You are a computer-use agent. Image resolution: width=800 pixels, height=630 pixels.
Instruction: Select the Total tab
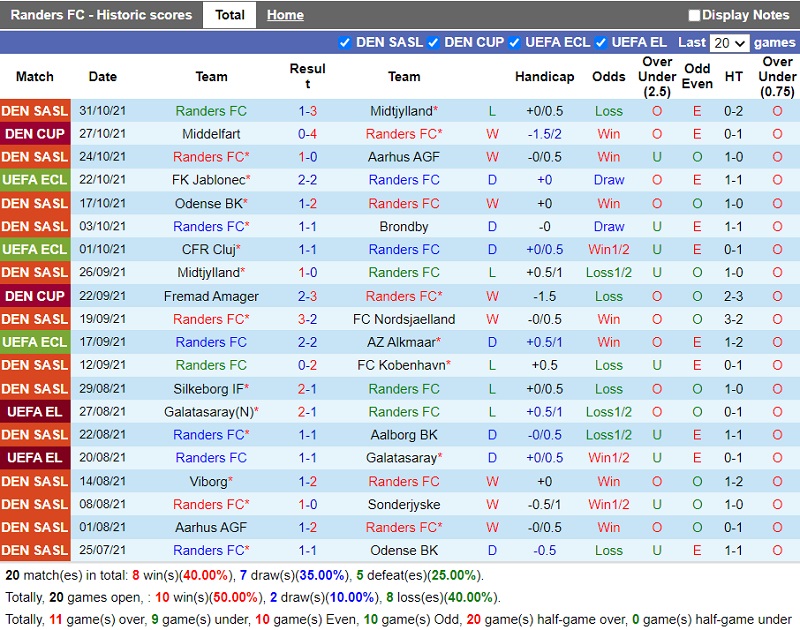point(229,15)
